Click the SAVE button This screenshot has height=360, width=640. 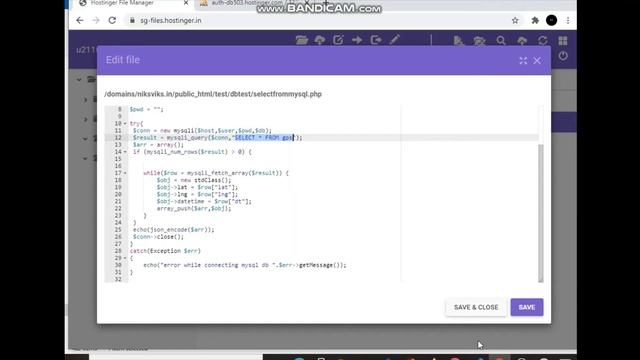tap(527, 307)
